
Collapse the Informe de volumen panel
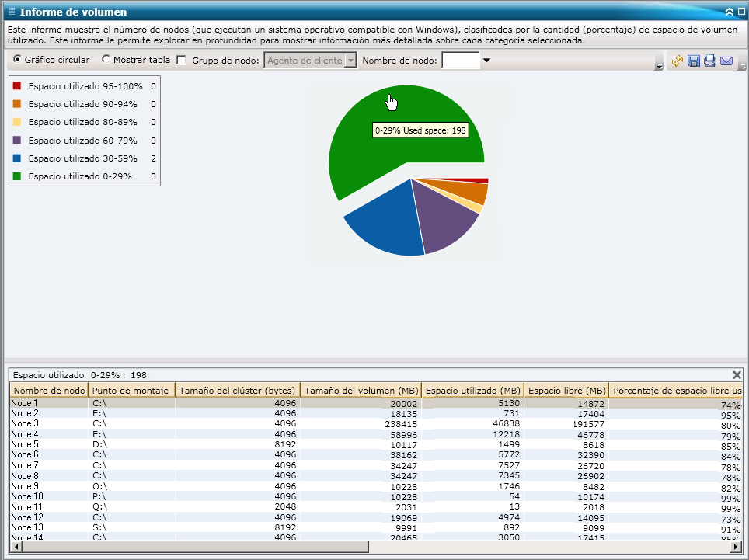[x=729, y=12]
